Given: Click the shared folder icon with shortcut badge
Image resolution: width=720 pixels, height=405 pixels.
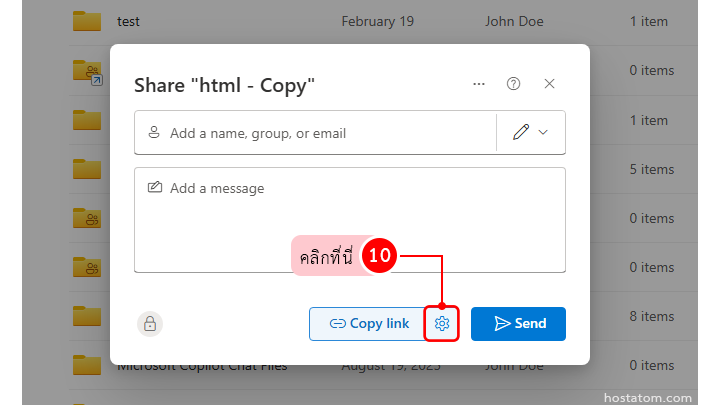Looking at the screenshot, I should click(88, 71).
